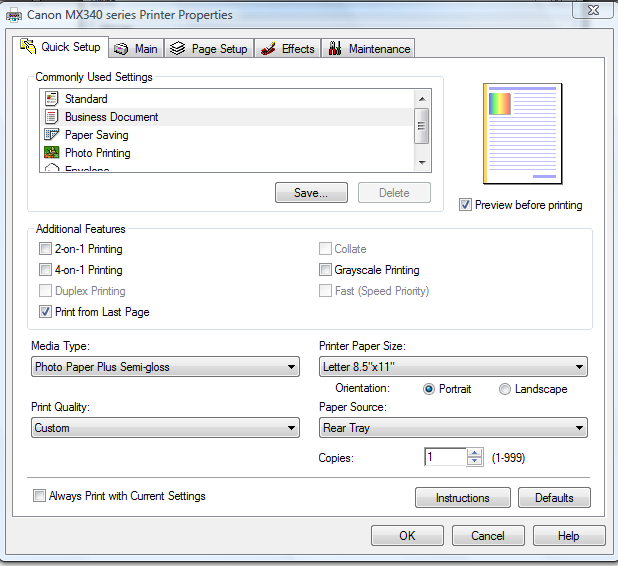This screenshot has height=566, width=618.
Task: Click the printer icon in title bar
Action: [x=14, y=16]
